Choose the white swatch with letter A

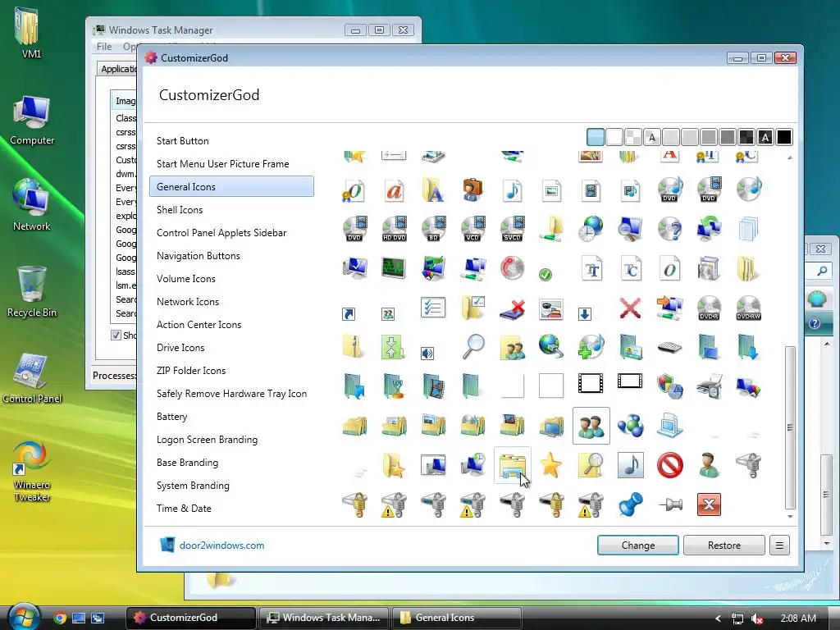[x=652, y=137]
